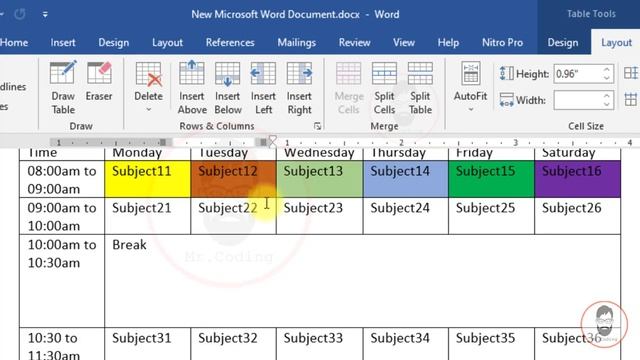
Task: Click the Width value field
Action: [578, 100]
